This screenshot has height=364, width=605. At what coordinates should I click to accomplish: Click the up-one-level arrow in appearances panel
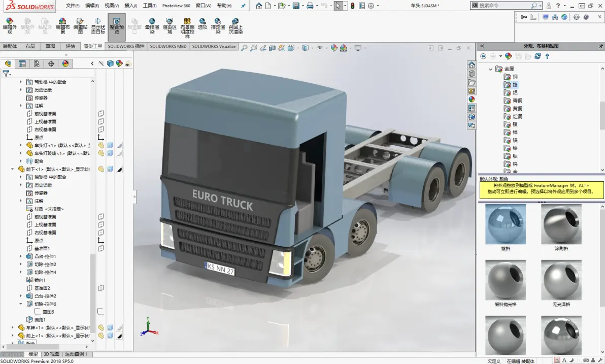pos(547,56)
